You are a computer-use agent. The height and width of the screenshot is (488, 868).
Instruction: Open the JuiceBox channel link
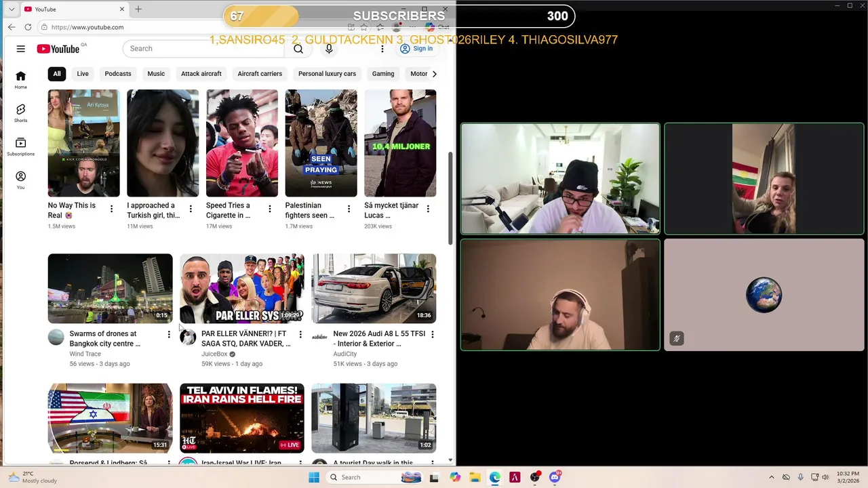coord(214,354)
